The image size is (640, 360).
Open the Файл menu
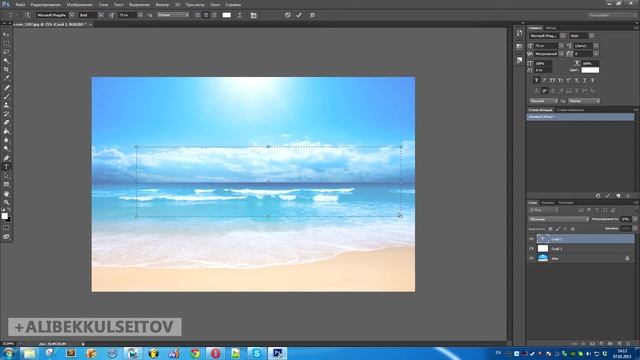pyautogui.click(x=20, y=4)
